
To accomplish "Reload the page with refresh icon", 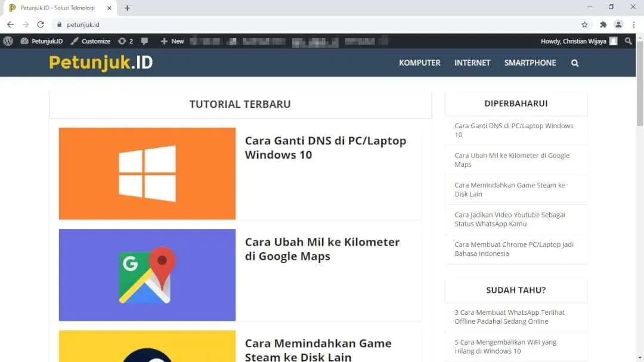I will pos(41,24).
